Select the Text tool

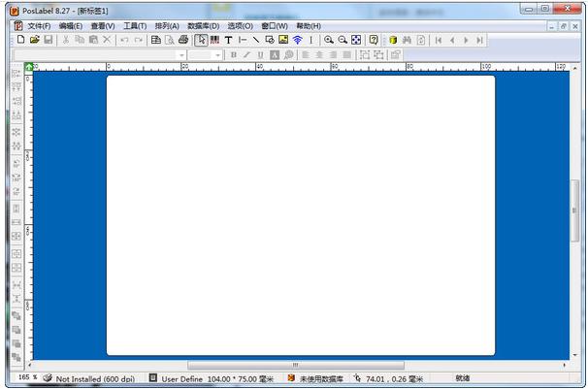(228, 40)
